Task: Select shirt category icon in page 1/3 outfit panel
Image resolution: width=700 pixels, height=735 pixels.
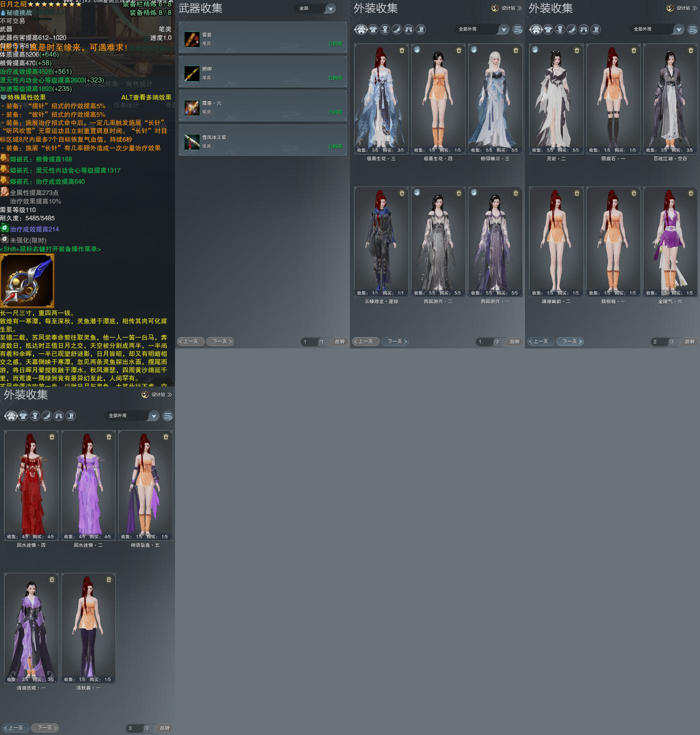Action: coord(373,29)
